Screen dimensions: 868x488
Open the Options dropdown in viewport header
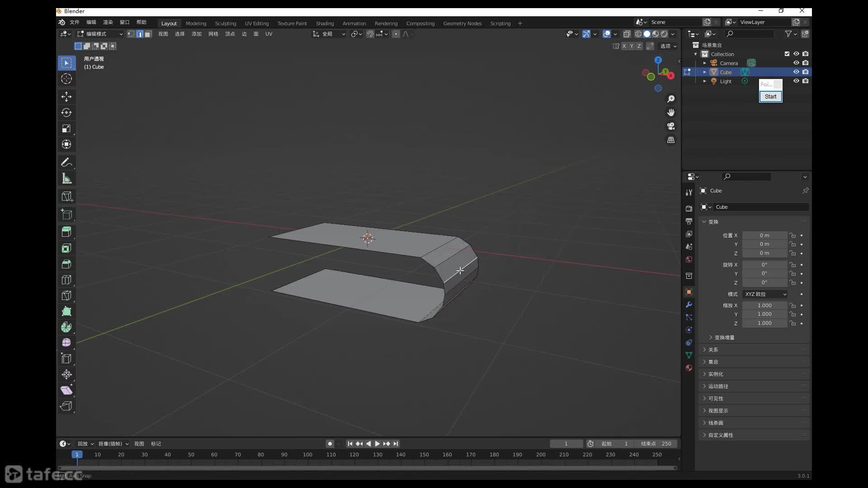point(668,46)
